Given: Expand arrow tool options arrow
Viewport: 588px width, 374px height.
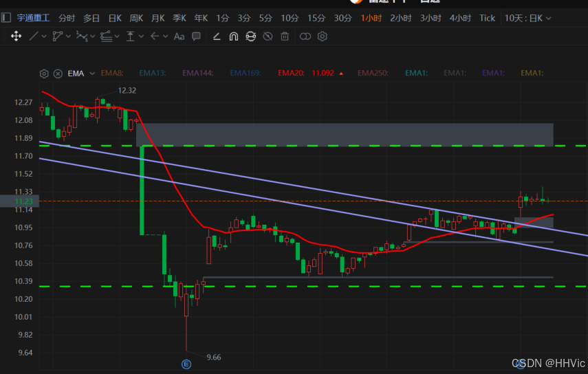Looking at the screenshot, I should (x=165, y=36).
